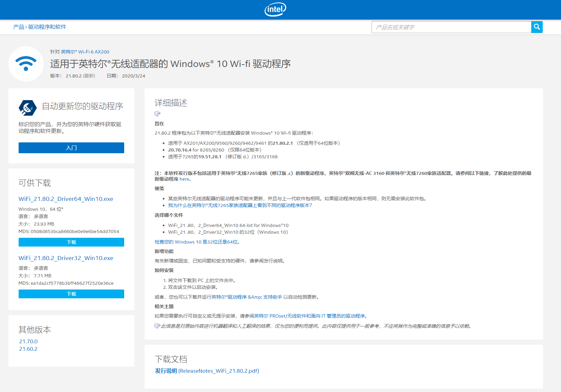Image resolution: width=561 pixels, height=392 pixels.
Task: Open WiFi_21.80.2_Driver64_Win10.exe link
Action: tap(66, 199)
